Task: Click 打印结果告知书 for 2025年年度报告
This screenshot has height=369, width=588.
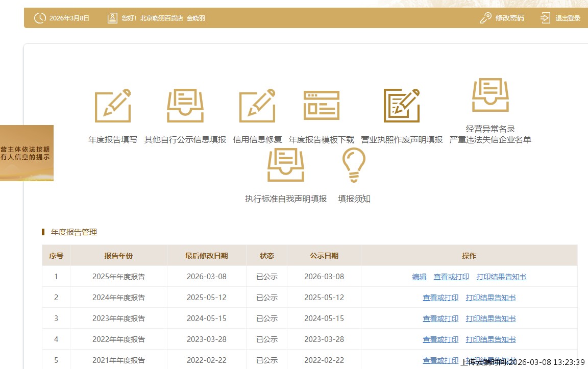Action: point(501,277)
